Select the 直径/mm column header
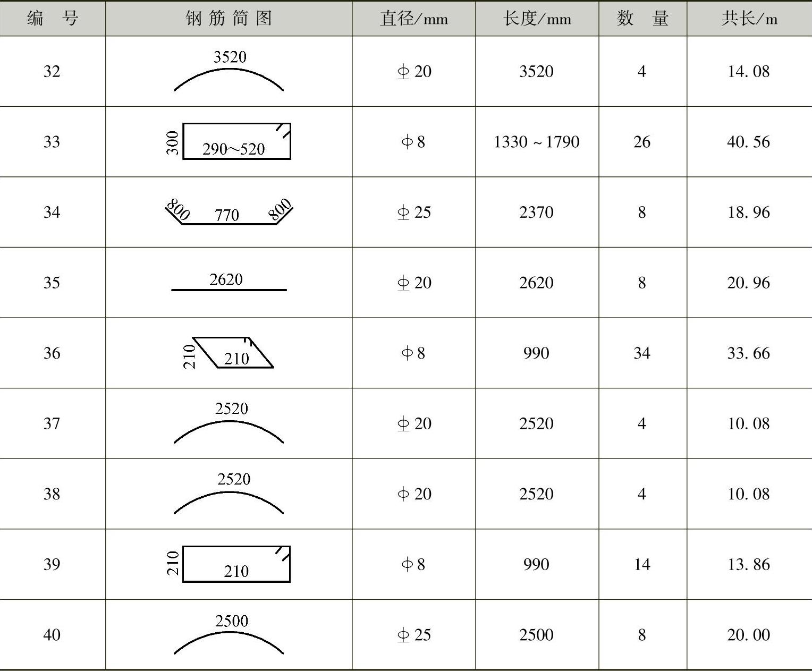 414,19
